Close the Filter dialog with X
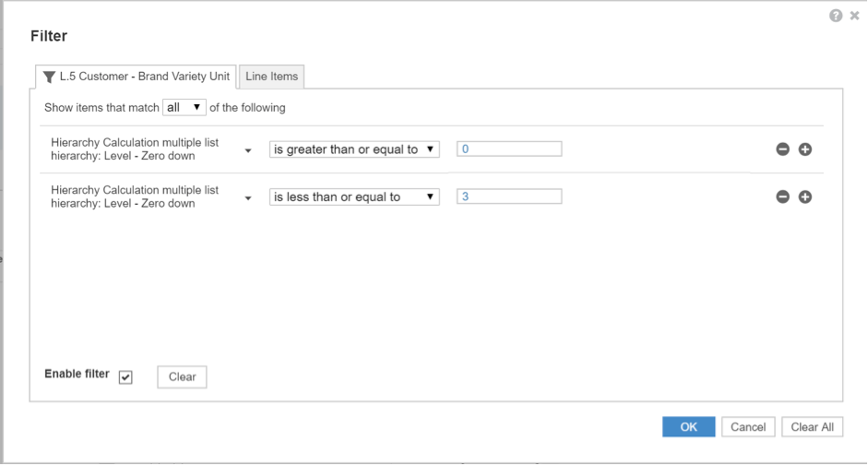 coord(855,16)
